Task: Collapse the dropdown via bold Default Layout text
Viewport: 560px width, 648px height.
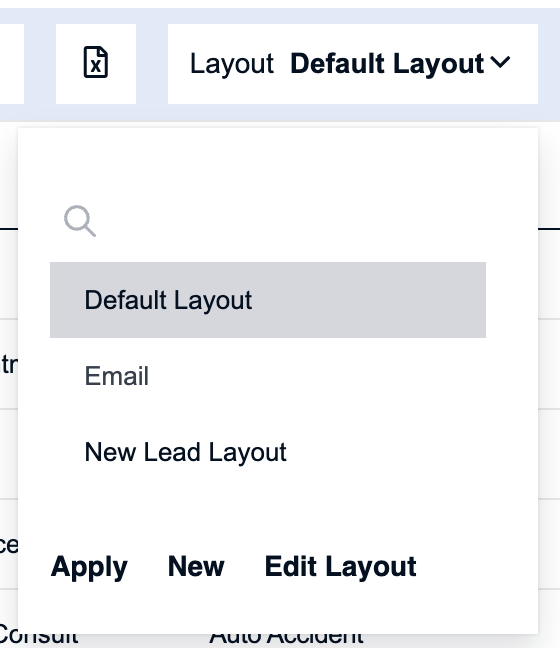Action: tap(387, 64)
